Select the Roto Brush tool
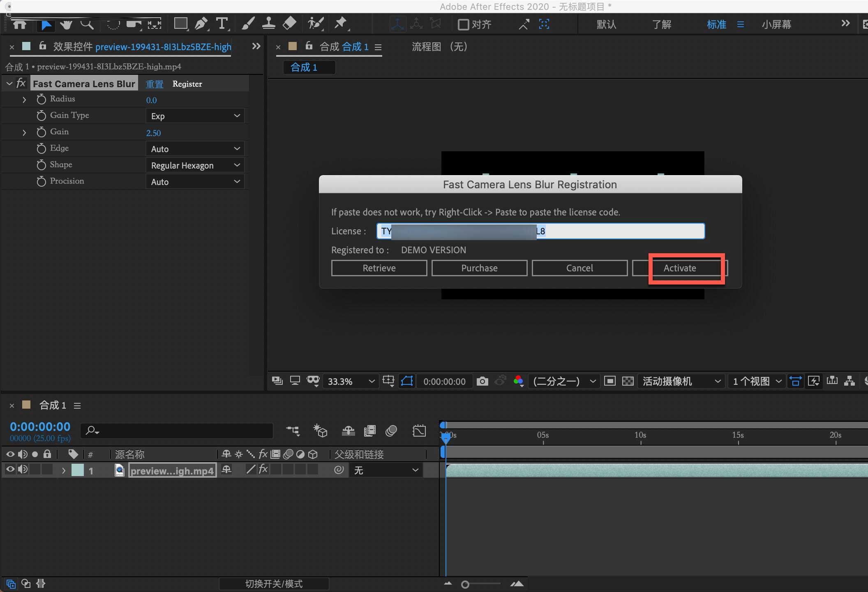This screenshot has width=868, height=592. coord(316,24)
